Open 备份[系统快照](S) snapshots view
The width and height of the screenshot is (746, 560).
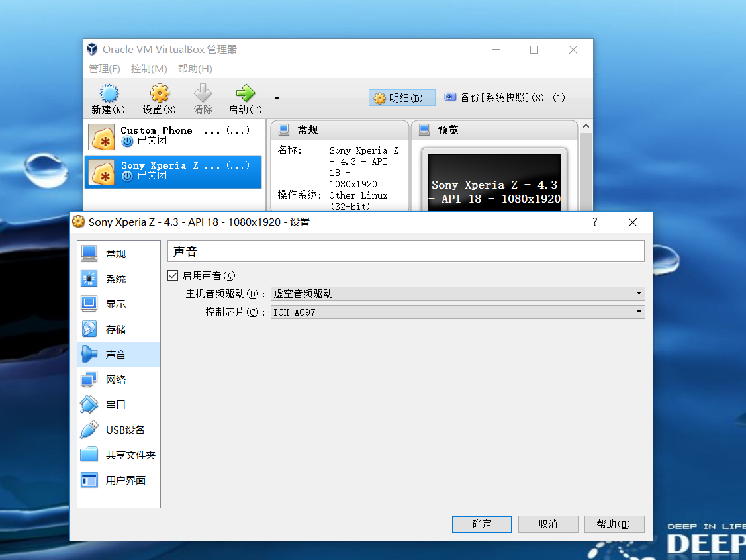[504, 97]
